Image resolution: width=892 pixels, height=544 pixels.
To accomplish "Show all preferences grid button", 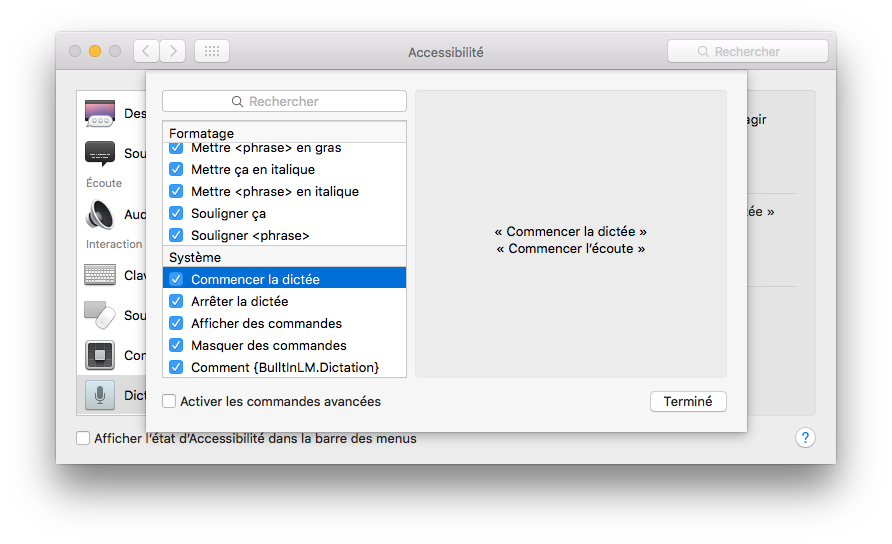I will coord(212,51).
